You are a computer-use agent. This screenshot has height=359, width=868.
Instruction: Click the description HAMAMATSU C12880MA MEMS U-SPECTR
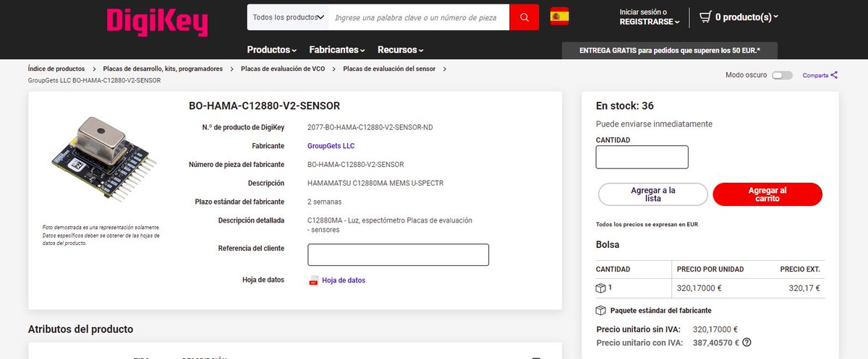pyautogui.click(x=375, y=183)
